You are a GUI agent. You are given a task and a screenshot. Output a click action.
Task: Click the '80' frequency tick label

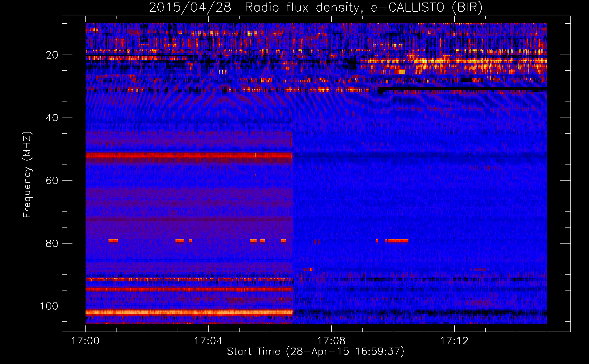[52, 243]
